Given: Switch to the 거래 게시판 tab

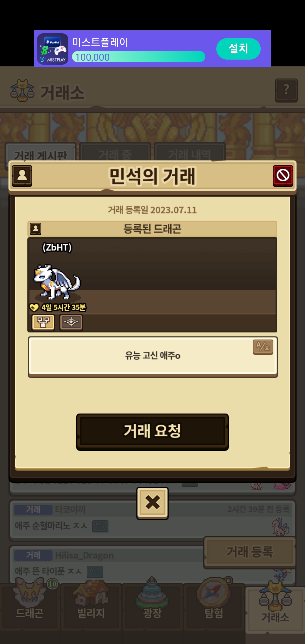Looking at the screenshot, I should click(41, 154).
